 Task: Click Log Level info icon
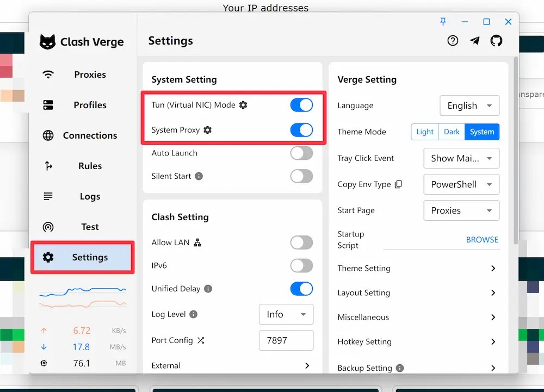pos(194,314)
